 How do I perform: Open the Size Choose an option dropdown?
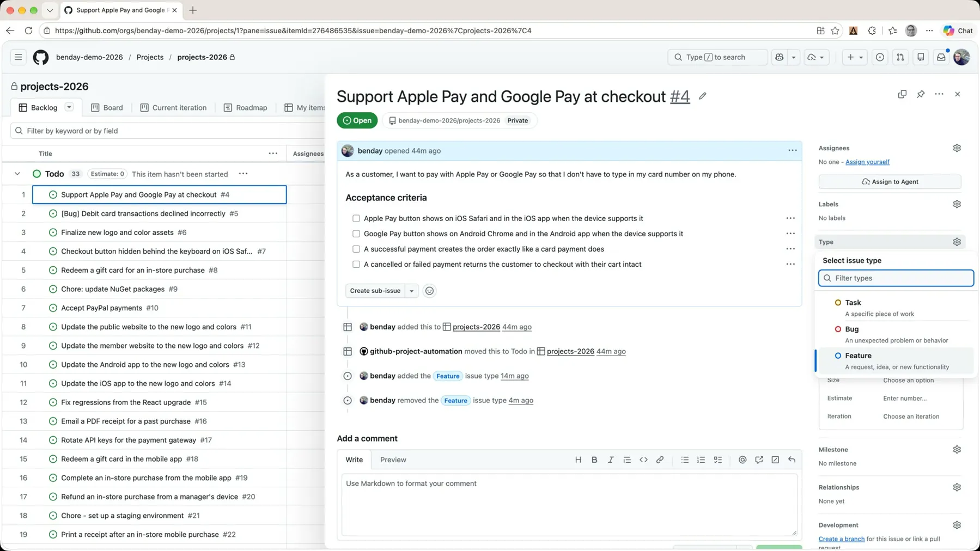tap(908, 381)
